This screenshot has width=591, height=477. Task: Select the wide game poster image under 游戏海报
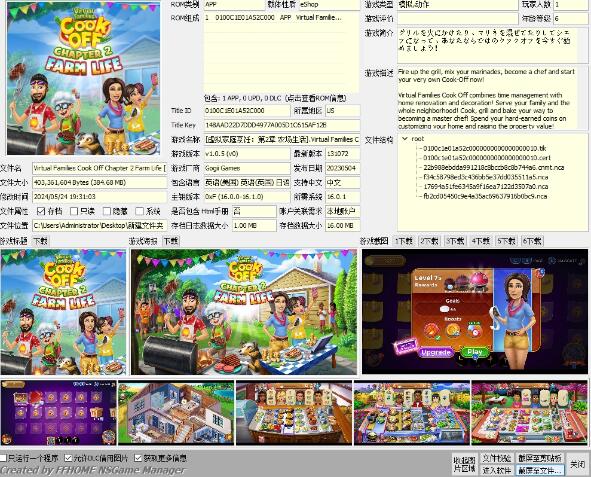pyautogui.click(x=244, y=312)
